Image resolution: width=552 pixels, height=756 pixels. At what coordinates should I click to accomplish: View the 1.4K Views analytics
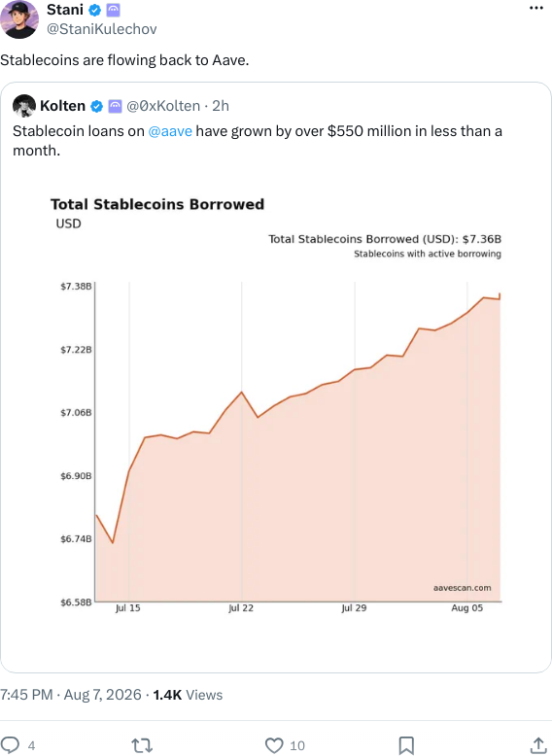(188, 695)
